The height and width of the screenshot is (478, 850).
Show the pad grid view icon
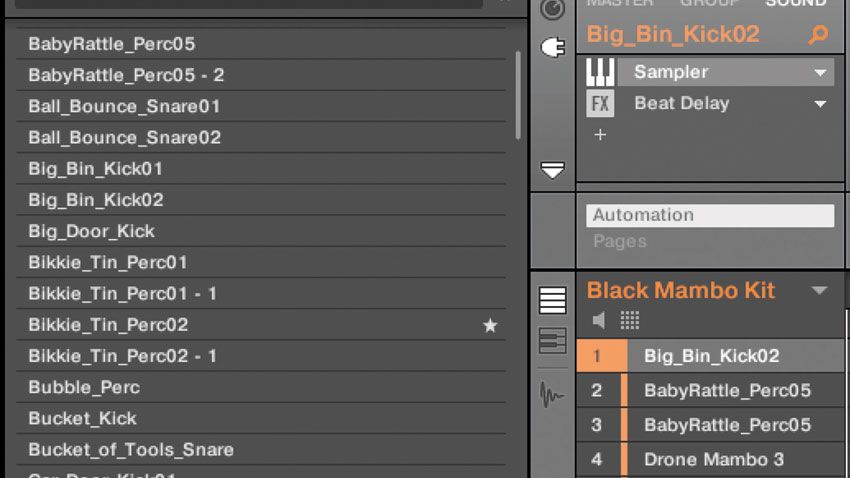click(x=629, y=320)
